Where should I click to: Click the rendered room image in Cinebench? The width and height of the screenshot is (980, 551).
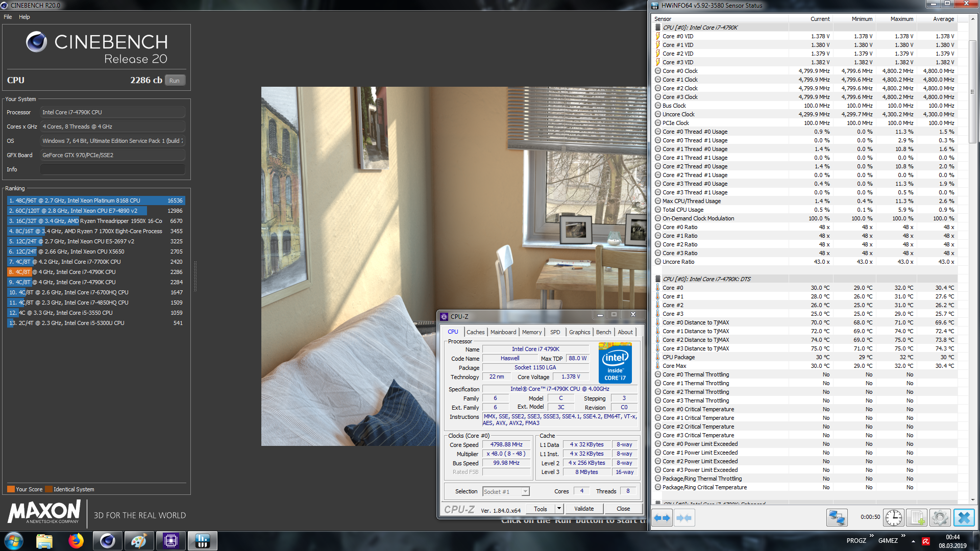tap(454, 266)
